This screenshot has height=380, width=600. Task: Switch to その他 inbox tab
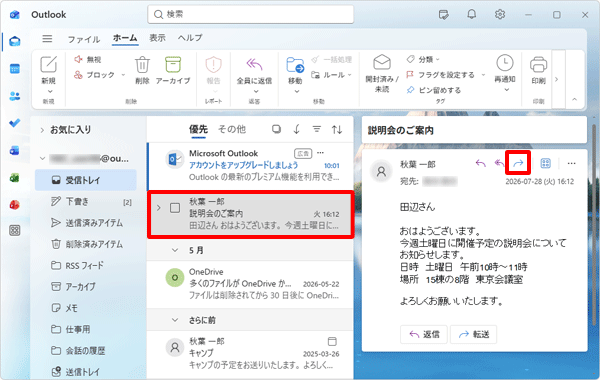point(232,129)
